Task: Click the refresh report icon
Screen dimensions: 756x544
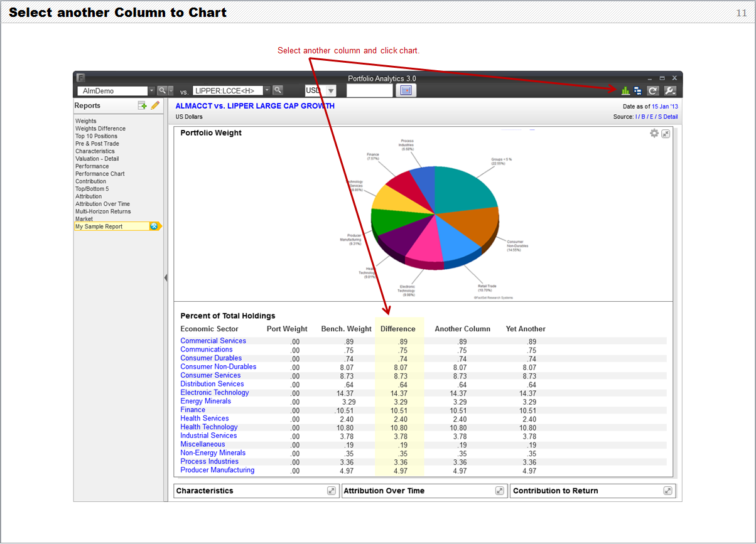Action: click(653, 90)
